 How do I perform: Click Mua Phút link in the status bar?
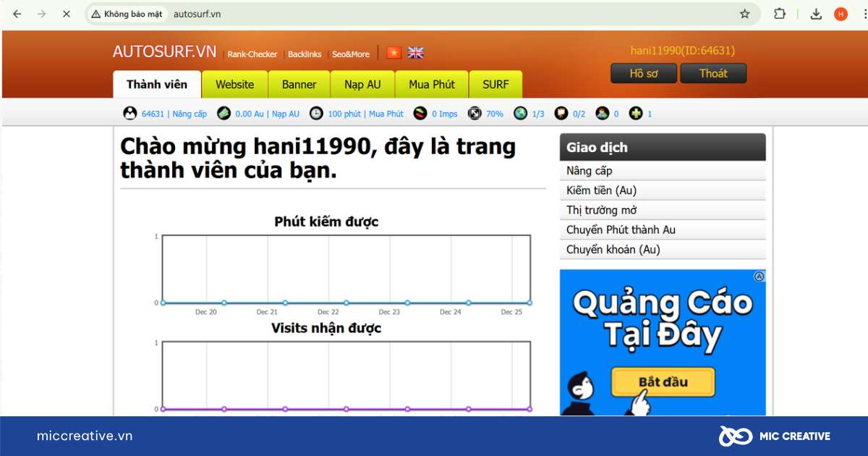386,114
